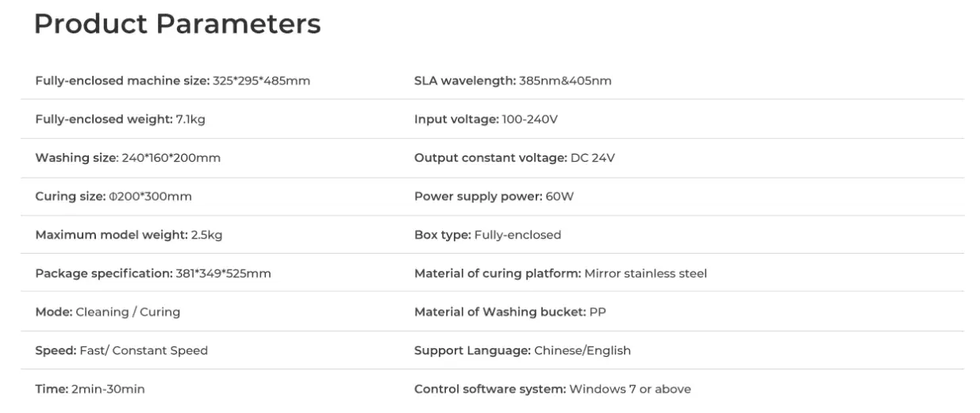This screenshot has height=413, width=980.
Task: Select the Washing size specification
Action: coord(128,158)
